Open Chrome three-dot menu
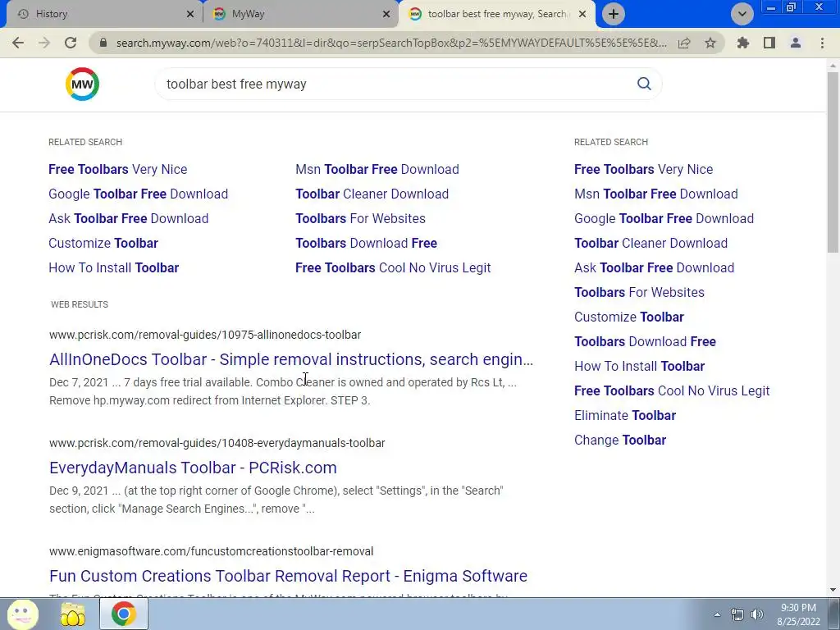 tap(822, 43)
